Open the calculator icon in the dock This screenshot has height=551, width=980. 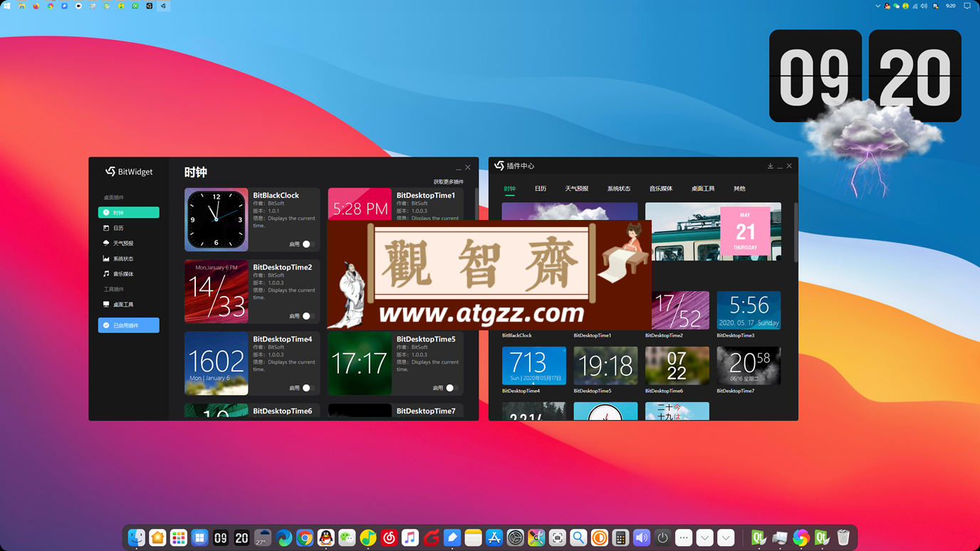[620, 537]
